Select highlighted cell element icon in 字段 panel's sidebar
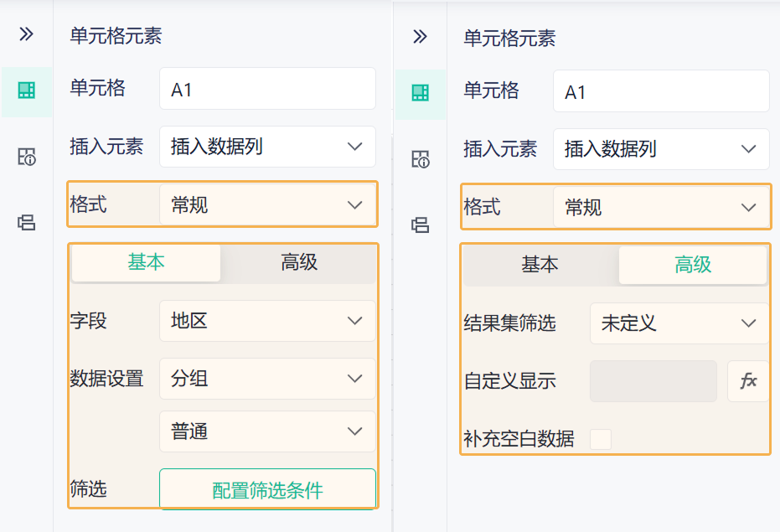780x532 pixels. tap(27, 90)
